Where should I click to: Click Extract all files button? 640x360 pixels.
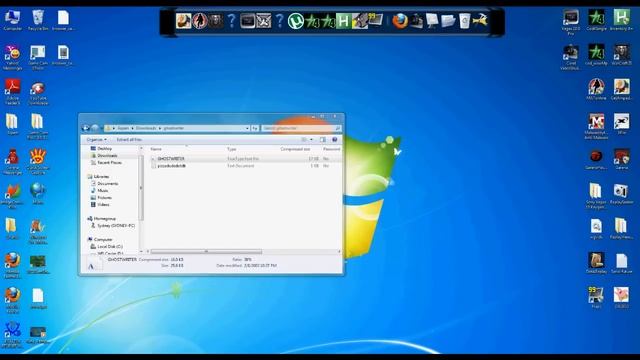(129, 140)
